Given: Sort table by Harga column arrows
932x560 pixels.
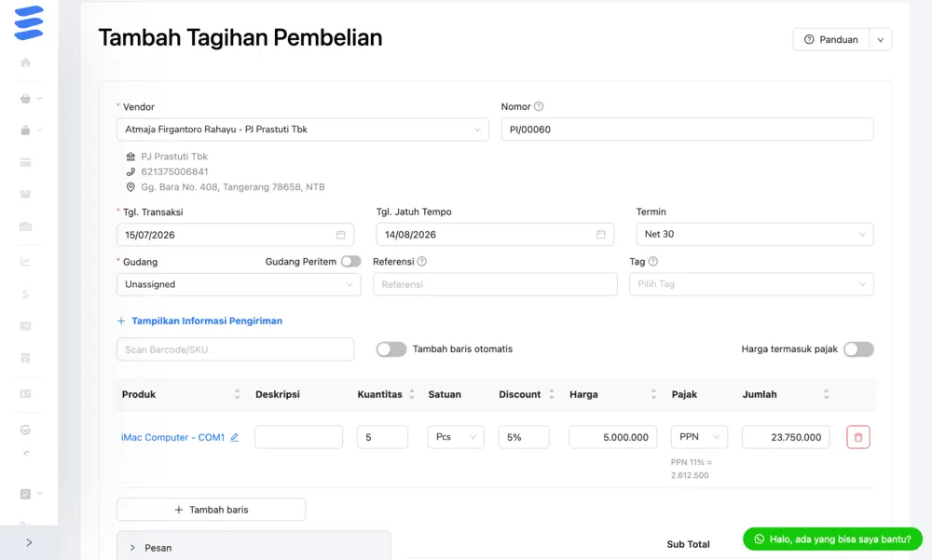Looking at the screenshot, I should (653, 394).
